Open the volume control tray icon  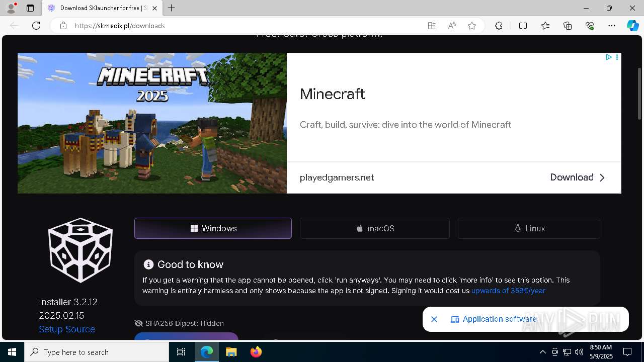579,352
